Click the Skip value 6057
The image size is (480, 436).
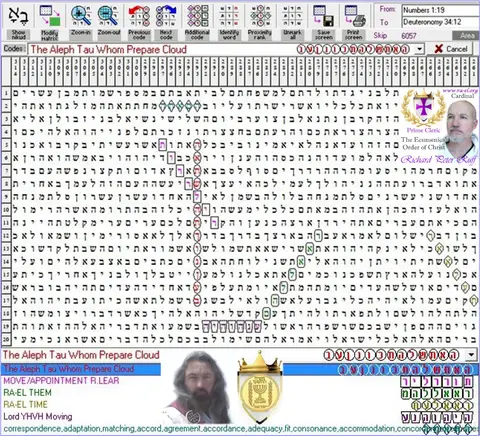[409, 36]
